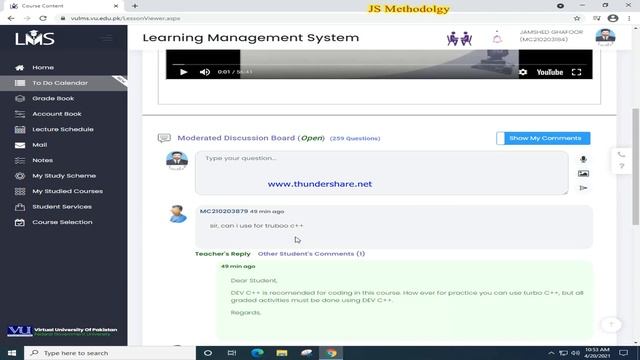Click the Virtual University of Pakistan logo
Viewport: 640px width, 360px height.
tap(62, 331)
